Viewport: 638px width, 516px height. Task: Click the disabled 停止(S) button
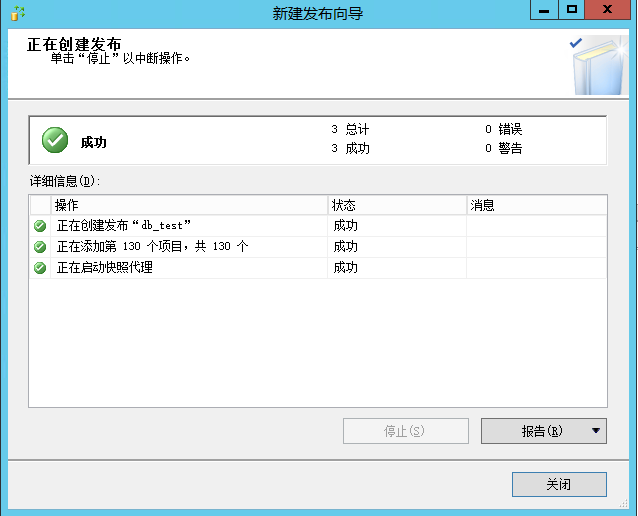click(406, 431)
